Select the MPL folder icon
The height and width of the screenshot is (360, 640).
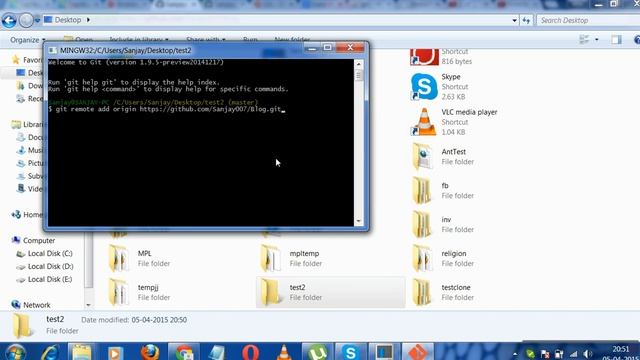pos(118,258)
